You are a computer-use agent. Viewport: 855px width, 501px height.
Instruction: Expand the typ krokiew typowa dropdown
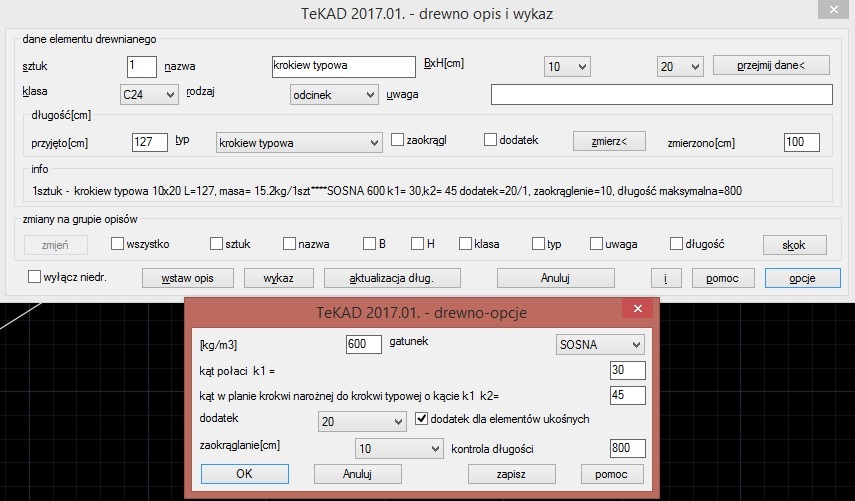click(299, 143)
